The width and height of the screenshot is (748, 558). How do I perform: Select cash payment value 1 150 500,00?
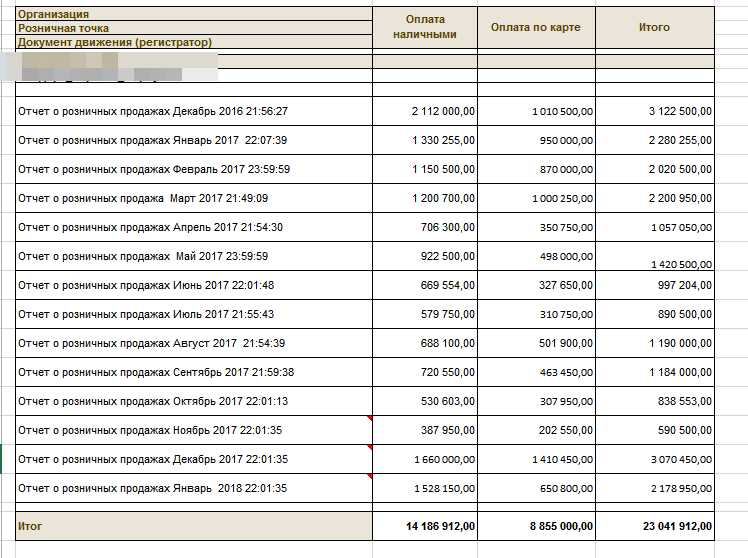coord(443,170)
